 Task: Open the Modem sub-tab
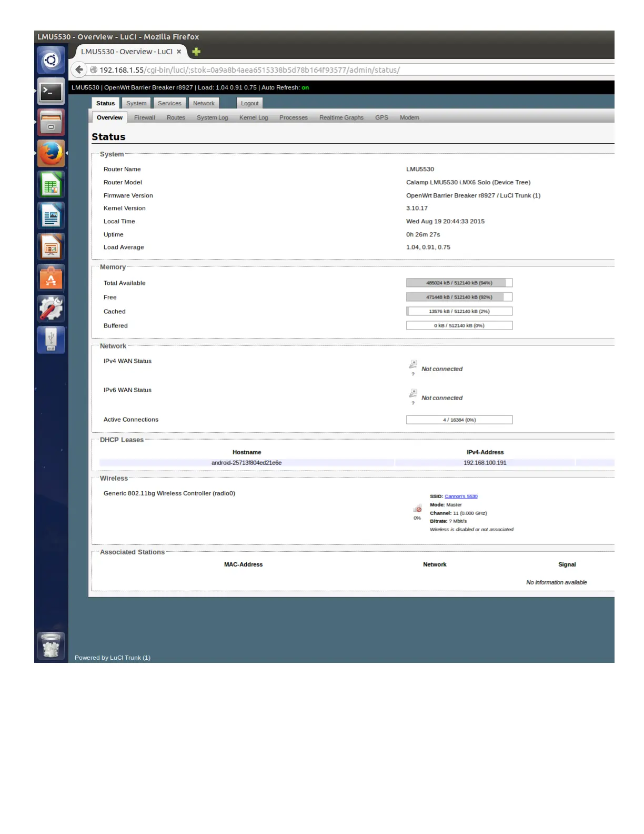coord(409,117)
